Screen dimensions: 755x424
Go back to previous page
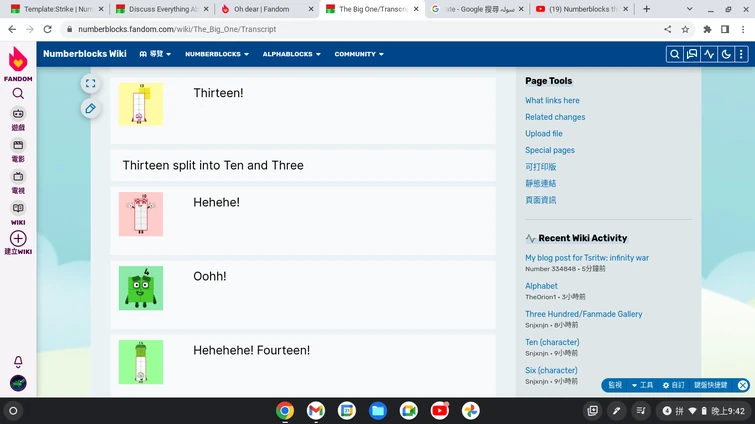pyautogui.click(x=12, y=29)
